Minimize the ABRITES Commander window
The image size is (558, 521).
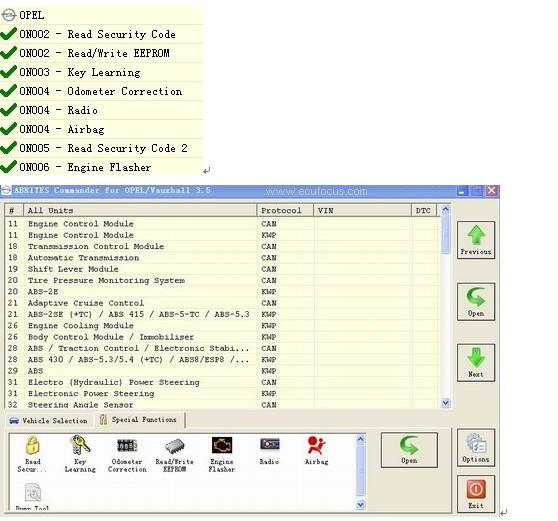click(x=462, y=191)
